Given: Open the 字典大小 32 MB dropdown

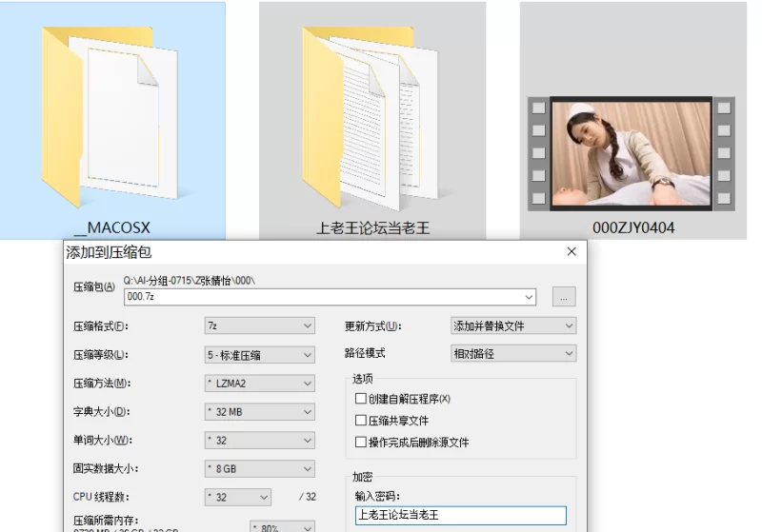Looking at the screenshot, I should point(259,412).
